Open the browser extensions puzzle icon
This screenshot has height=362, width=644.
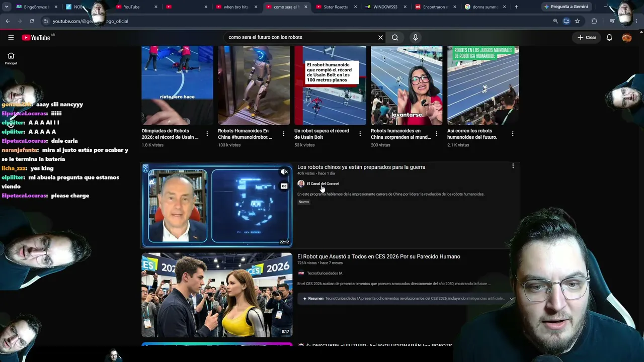[594, 21]
